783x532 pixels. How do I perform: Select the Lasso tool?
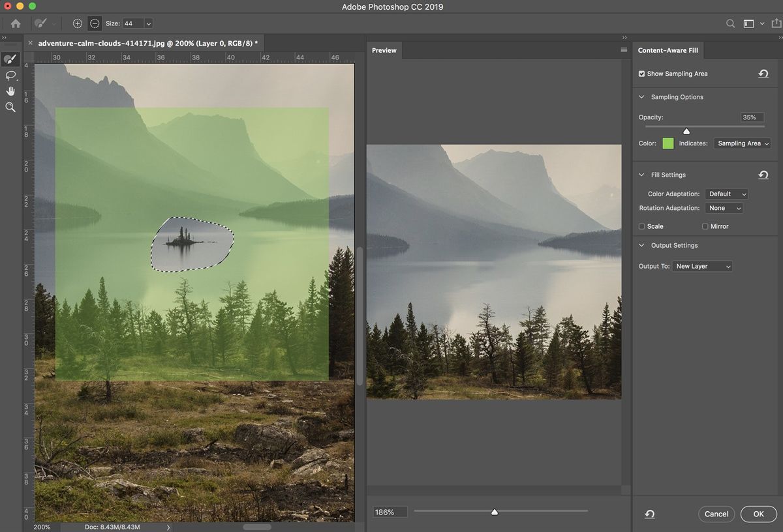point(10,76)
